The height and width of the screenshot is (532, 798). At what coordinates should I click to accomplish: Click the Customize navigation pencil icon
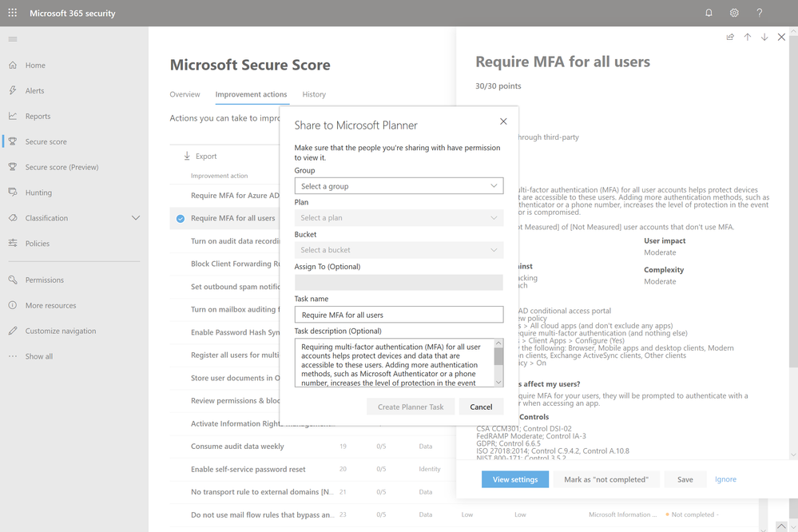(x=13, y=331)
